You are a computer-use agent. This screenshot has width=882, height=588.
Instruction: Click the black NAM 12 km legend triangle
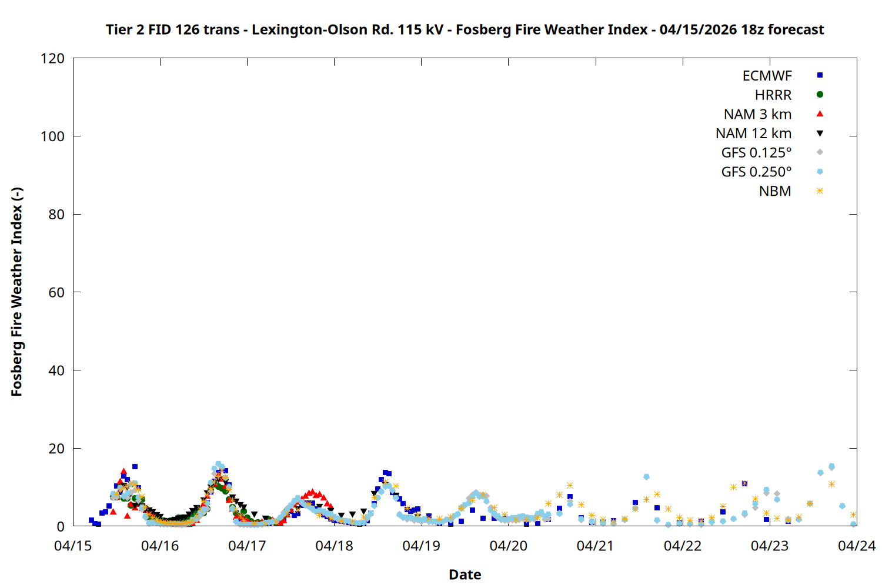coord(820,133)
